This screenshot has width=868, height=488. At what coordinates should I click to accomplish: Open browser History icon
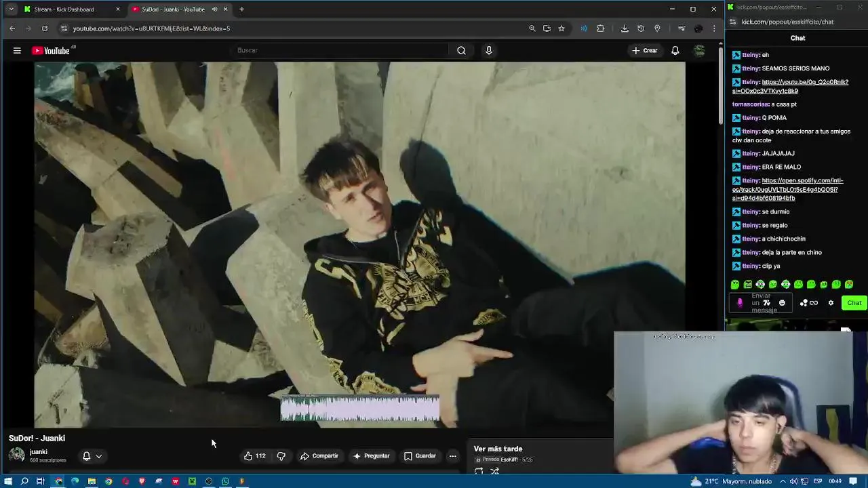point(641,28)
